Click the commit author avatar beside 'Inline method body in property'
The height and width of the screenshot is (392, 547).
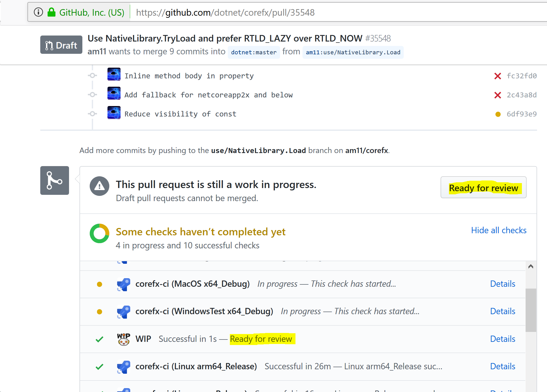pos(114,74)
